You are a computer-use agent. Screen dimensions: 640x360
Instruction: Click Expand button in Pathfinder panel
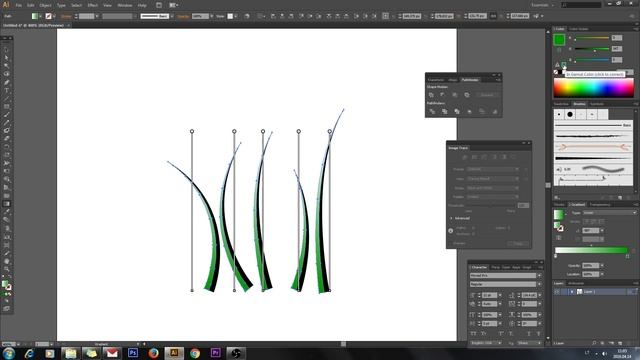[x=487, y=95]
